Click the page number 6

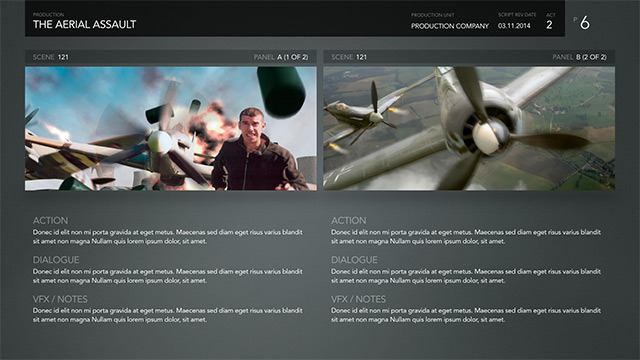(x=585, y=23)
